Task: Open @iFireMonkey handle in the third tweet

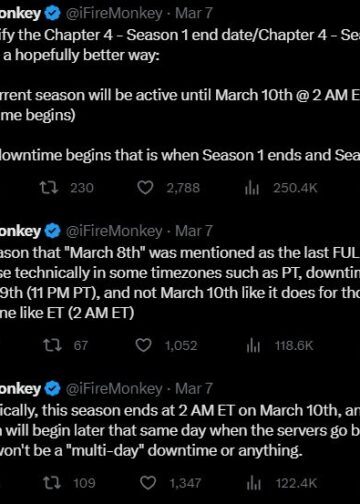Action: (114, 389)
